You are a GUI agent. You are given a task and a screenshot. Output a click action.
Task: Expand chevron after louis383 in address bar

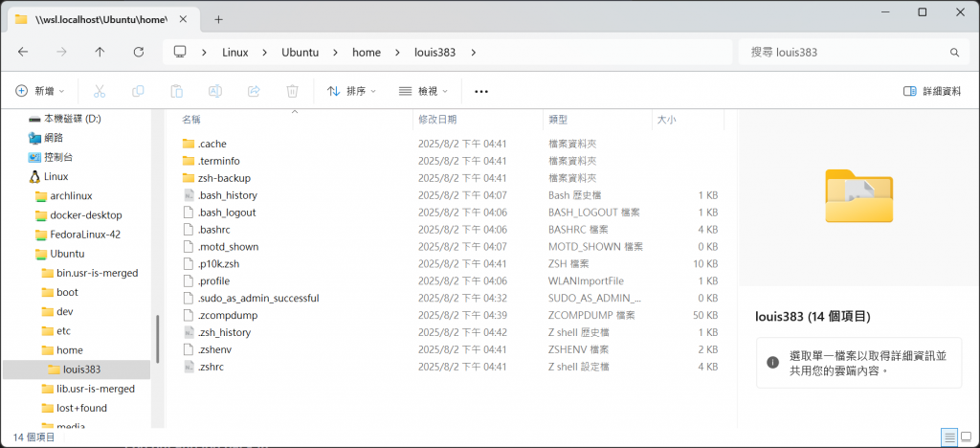click(x=473, y=53)
